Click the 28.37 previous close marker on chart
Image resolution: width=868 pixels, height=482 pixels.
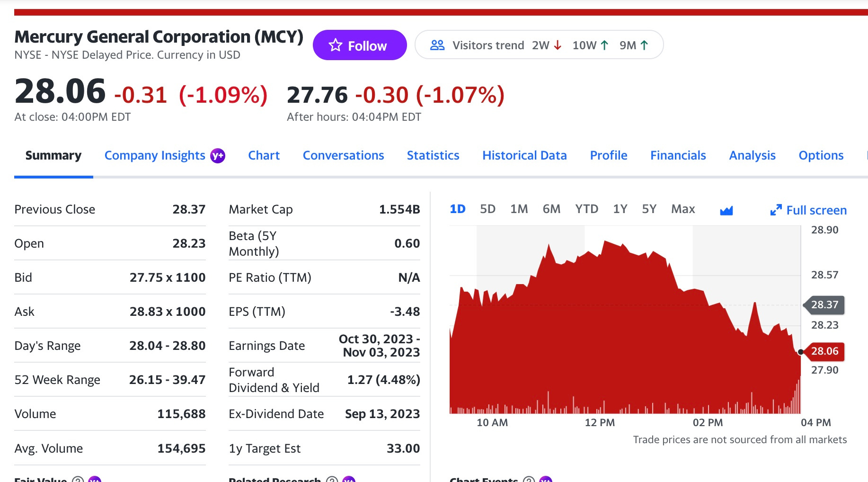[824, 305]
